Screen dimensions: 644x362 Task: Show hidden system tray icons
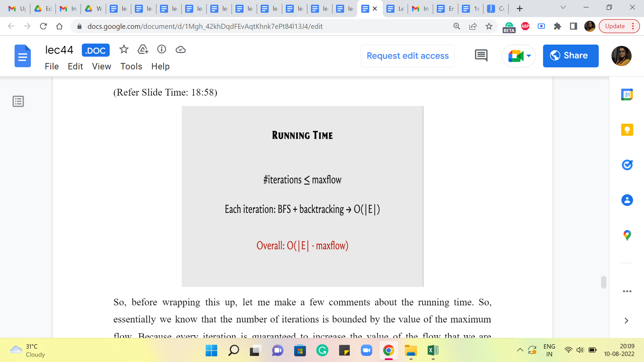point(520,350)
